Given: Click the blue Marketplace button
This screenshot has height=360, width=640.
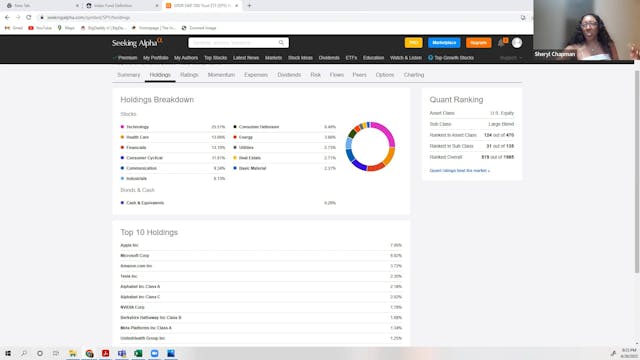Looking at the screenshot, I should tap(444, 43).
